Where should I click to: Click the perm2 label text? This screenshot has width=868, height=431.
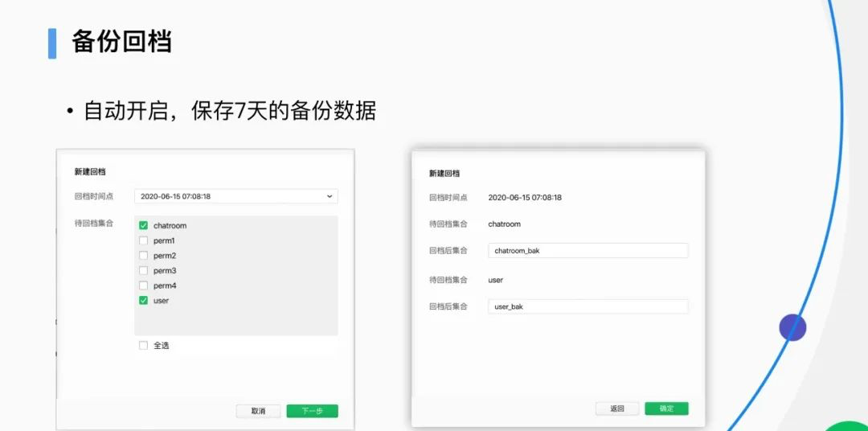point(165,256)
